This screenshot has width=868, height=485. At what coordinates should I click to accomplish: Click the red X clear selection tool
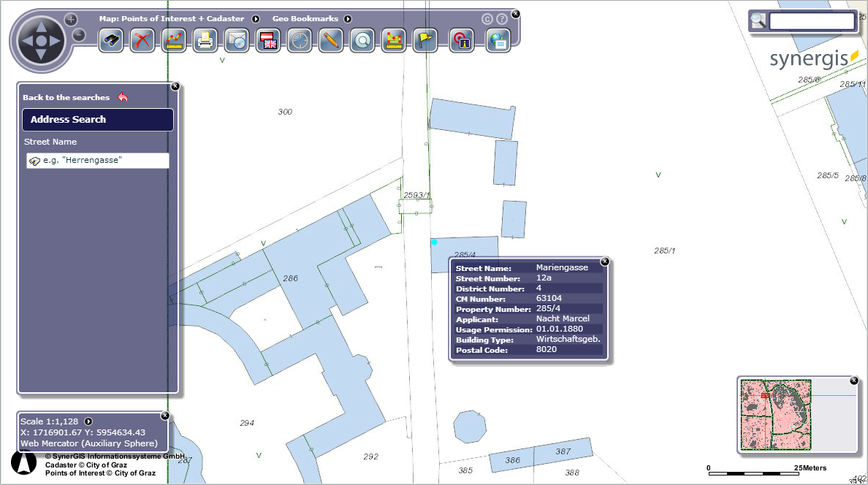pyautogui.click(x=142, y=41)
